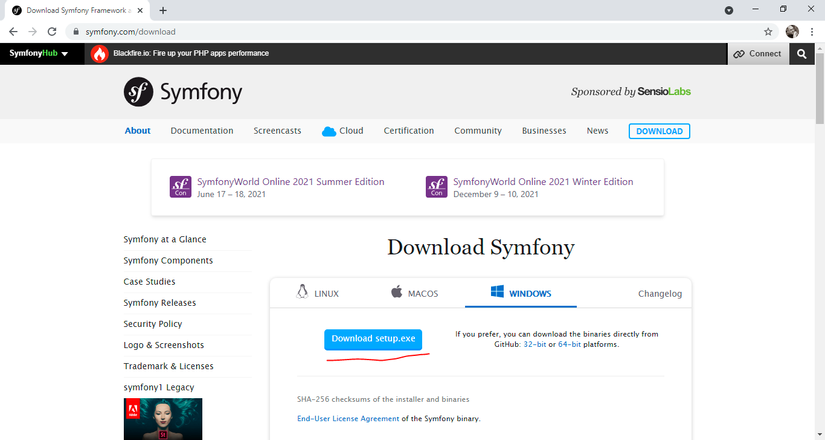This screenshot has width=825, height=440.
Task: Open the Chrome tab search dropdown arrow
Action: [x=729, y=10]
